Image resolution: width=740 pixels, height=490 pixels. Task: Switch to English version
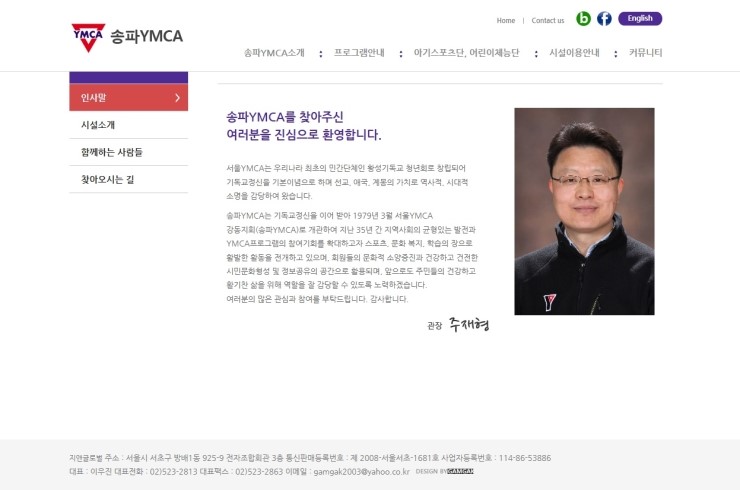pyautogui.click(x=640, y=18)
